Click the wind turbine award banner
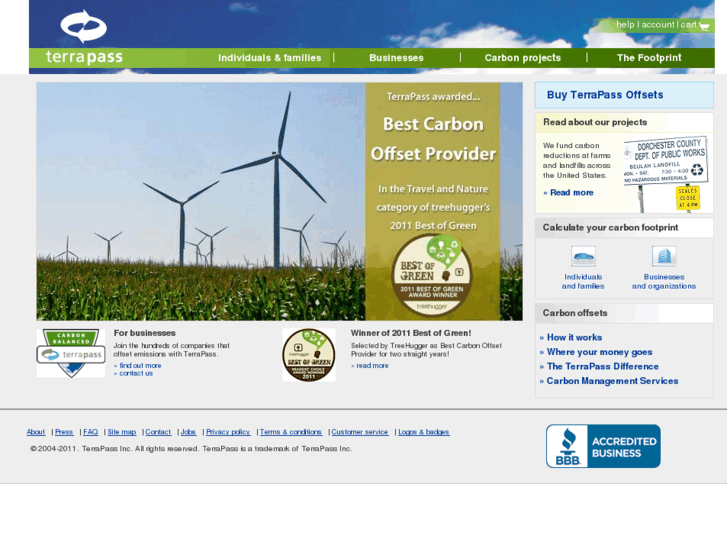The image size is (727, 545). coord(279,201)
